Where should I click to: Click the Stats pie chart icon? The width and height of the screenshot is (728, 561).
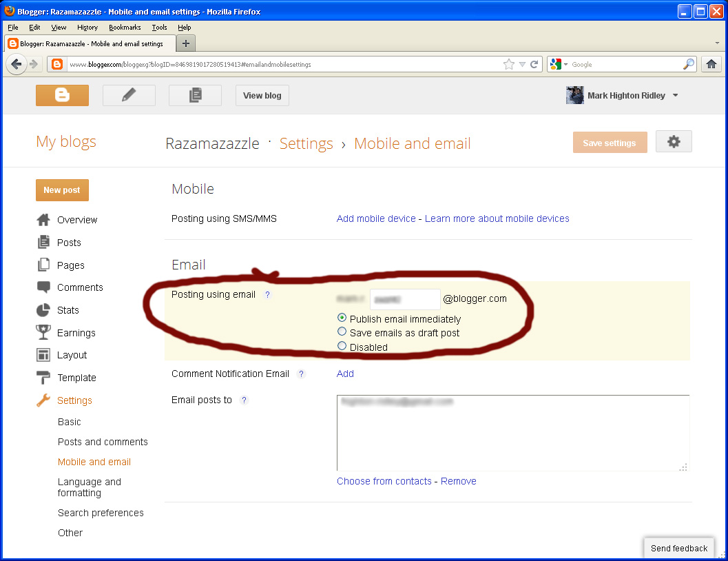click(43, 309)
